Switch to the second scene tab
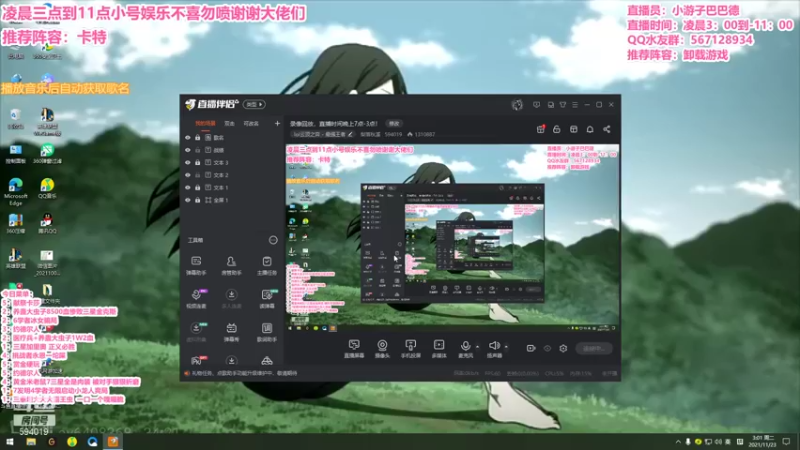 click(230, 123)
